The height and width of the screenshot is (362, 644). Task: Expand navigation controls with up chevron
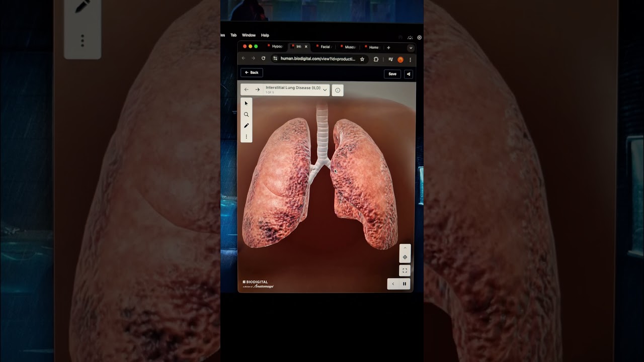coord(405,248)
